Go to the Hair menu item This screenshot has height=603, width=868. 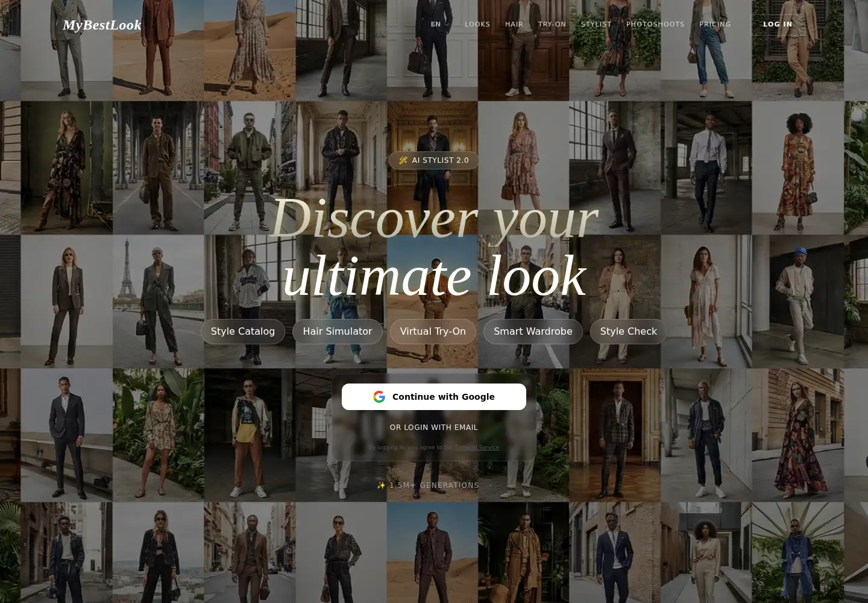click(514, 24)
